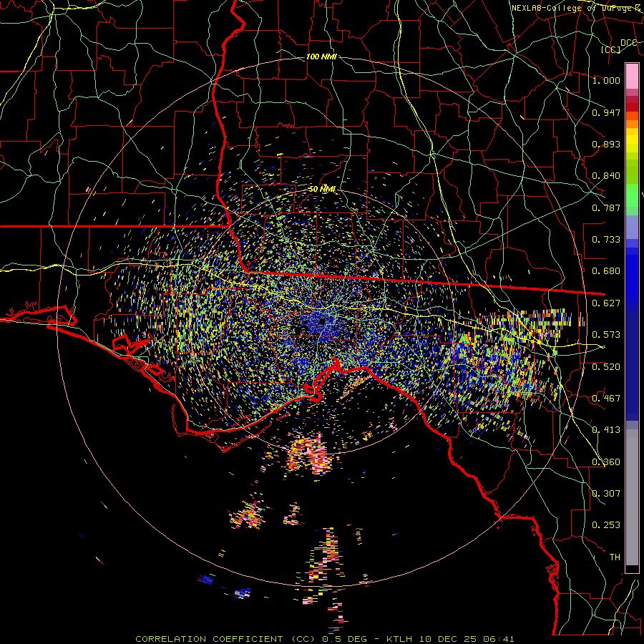Click the black radar site dot at center
644x644 pixels.
[323, 321]
